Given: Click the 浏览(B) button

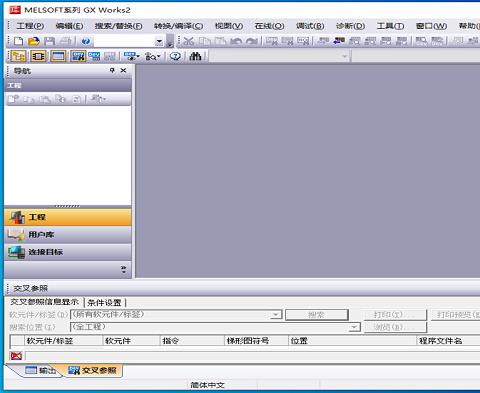Looking at the screenshot, I should tap(395, 327).
